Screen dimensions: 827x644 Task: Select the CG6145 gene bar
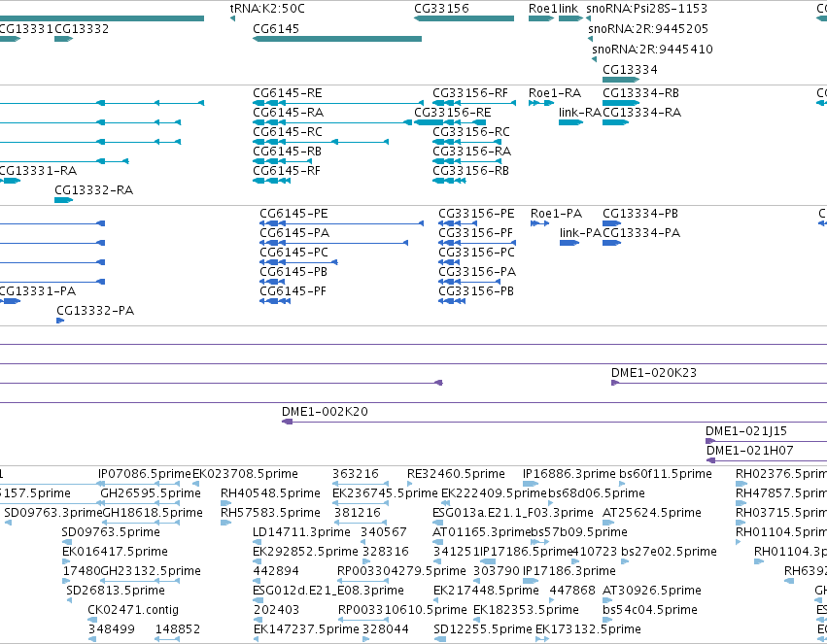[x=337, y=39]
